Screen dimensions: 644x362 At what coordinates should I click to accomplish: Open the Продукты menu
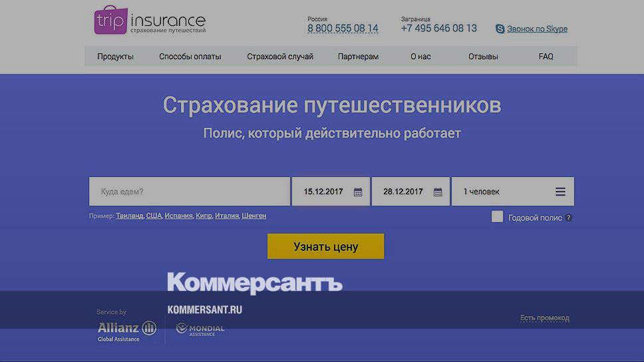tap(115, 57)
